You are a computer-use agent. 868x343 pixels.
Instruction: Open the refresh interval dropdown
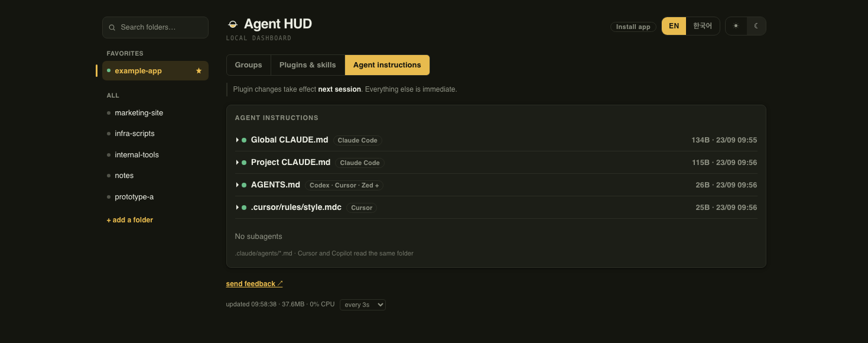click(363, 305)
